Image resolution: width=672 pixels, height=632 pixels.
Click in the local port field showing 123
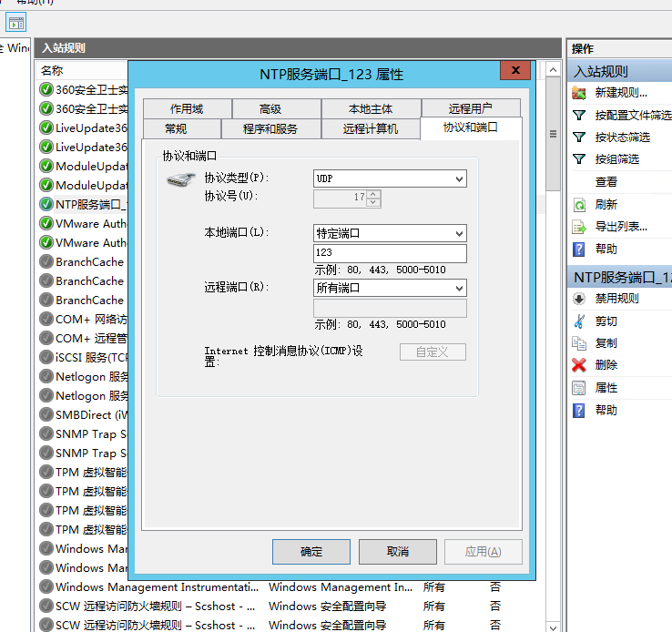tap(390, 253)
